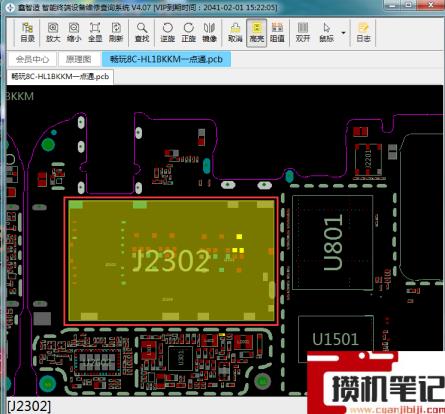Expand the dropdown arrow beside 鼠标

pyautogui.click(x=343, y=33)
